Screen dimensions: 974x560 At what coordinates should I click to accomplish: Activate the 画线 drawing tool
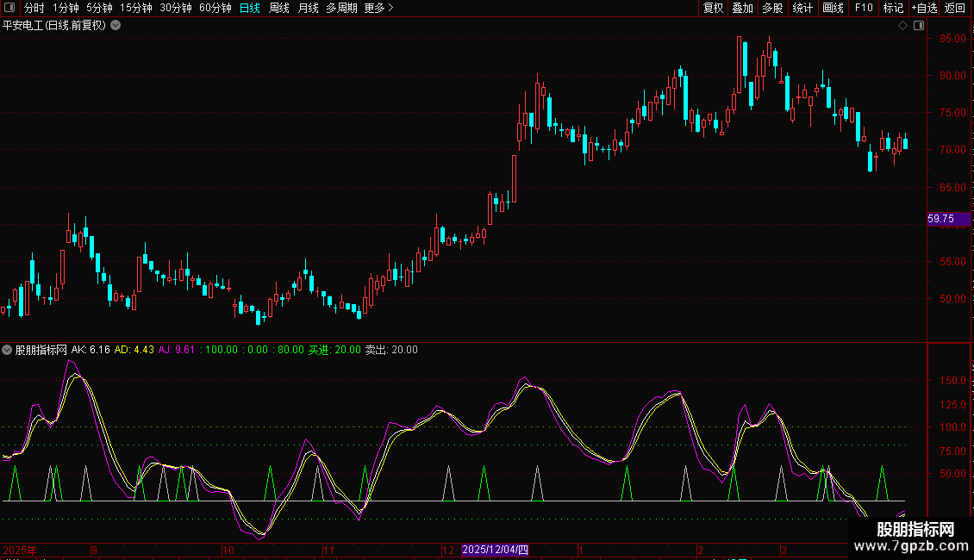tap(833, 8)
